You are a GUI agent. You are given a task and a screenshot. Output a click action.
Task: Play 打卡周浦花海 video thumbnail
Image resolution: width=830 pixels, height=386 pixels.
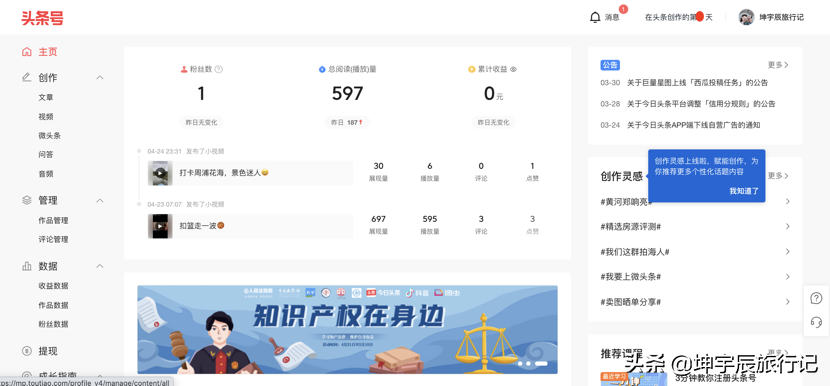(x=160, y=173)
